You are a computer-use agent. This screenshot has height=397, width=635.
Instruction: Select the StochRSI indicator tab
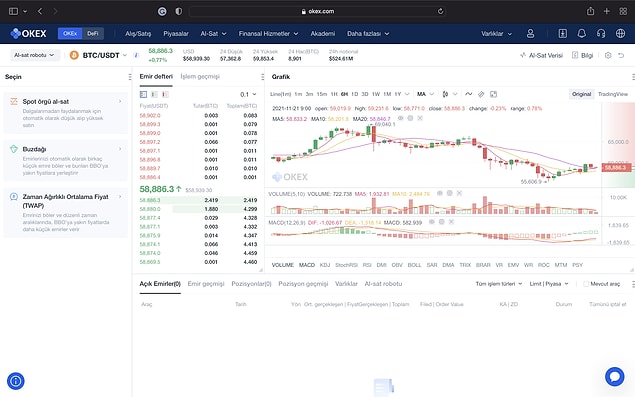[x=346, y=265]
